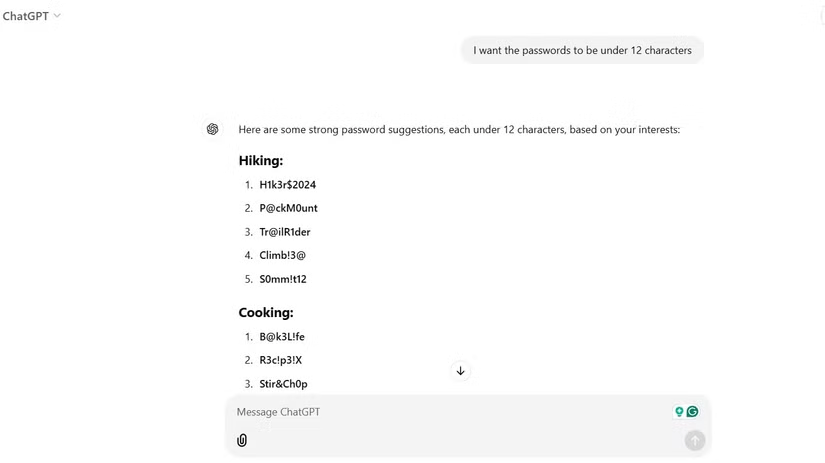Click the paperclip attach file icon
The height and width of the screenshot is (463, 825).
click(x=242, y=440)
